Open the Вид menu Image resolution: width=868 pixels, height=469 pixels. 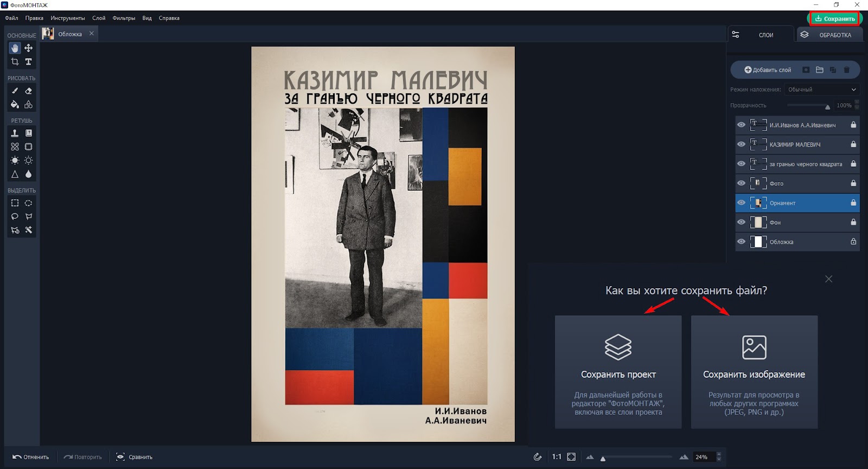(x=147, y=18)
